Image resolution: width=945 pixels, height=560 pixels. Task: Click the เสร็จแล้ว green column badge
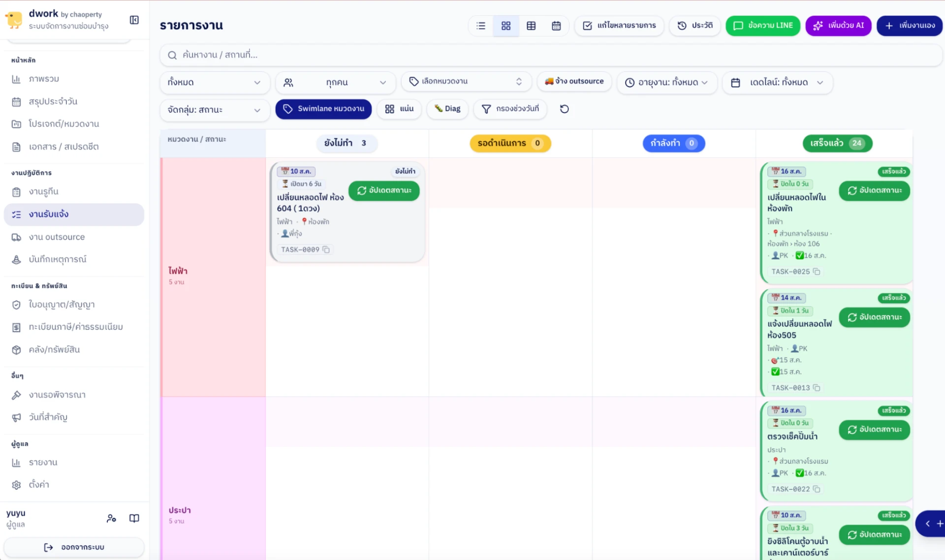coord(838,143)
